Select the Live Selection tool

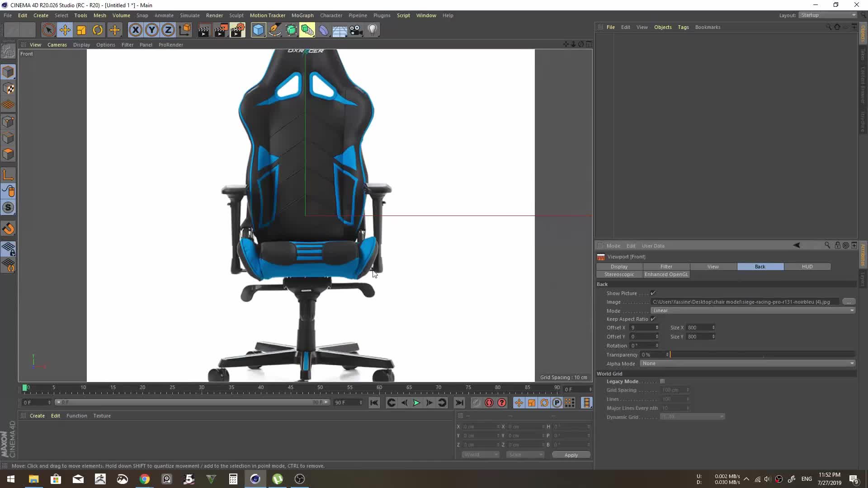(x=49, y=30)
